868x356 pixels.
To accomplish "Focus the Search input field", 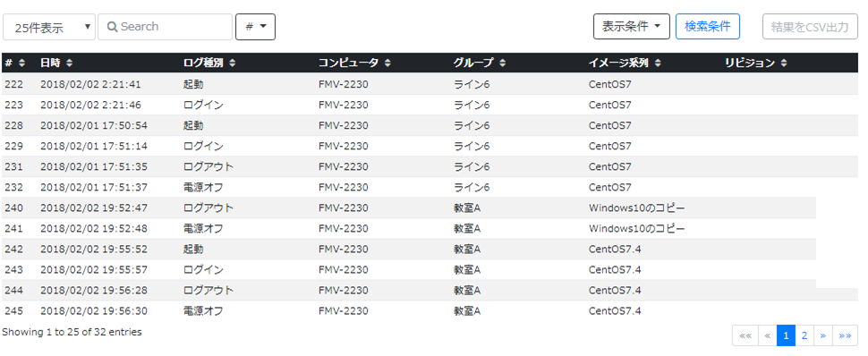I will 165,27.
